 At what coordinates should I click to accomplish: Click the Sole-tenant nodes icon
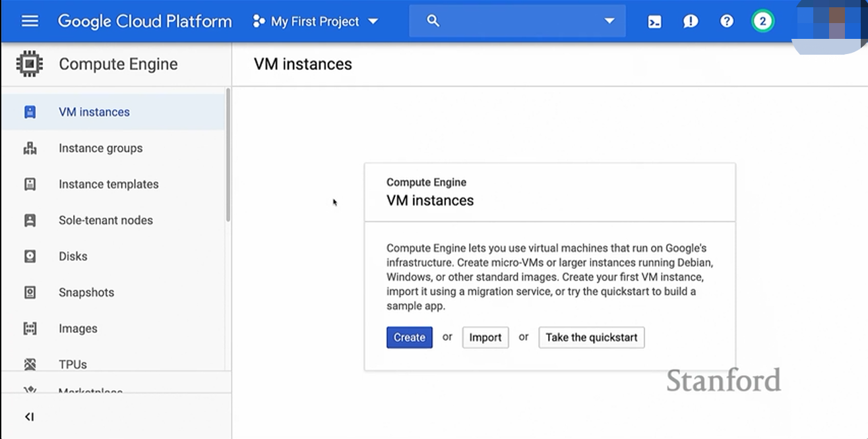click(x=30, y=220)
